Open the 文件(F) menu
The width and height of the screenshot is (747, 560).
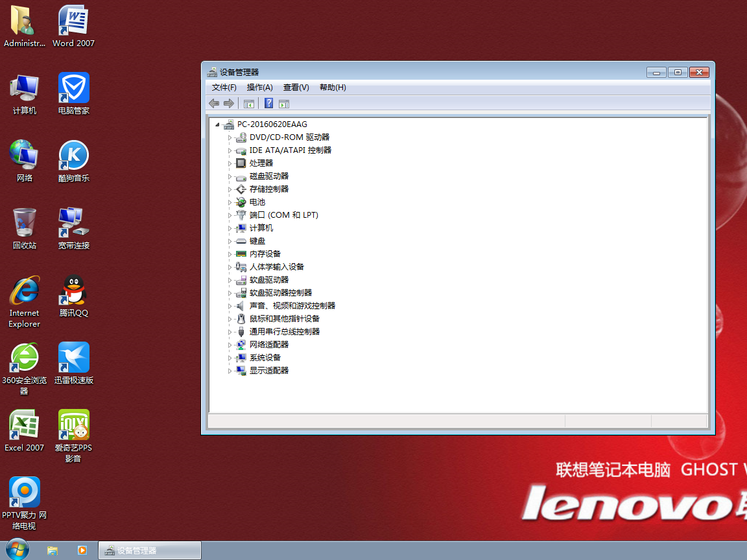tap(224, 87)
